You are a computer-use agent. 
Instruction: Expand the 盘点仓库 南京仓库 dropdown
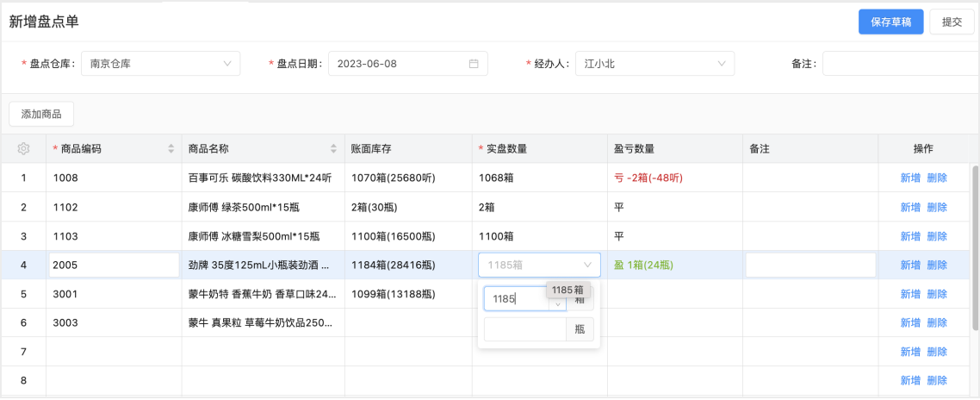[227, 64]
